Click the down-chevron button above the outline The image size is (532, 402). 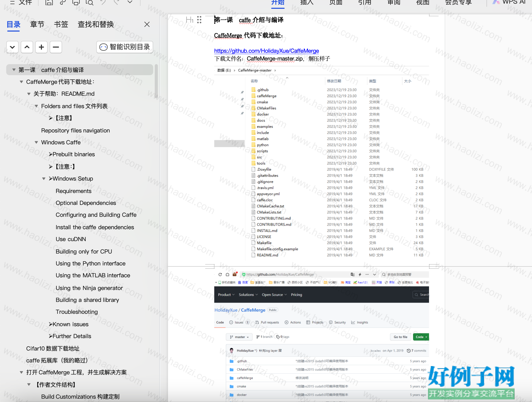click(x=12, y=47)
